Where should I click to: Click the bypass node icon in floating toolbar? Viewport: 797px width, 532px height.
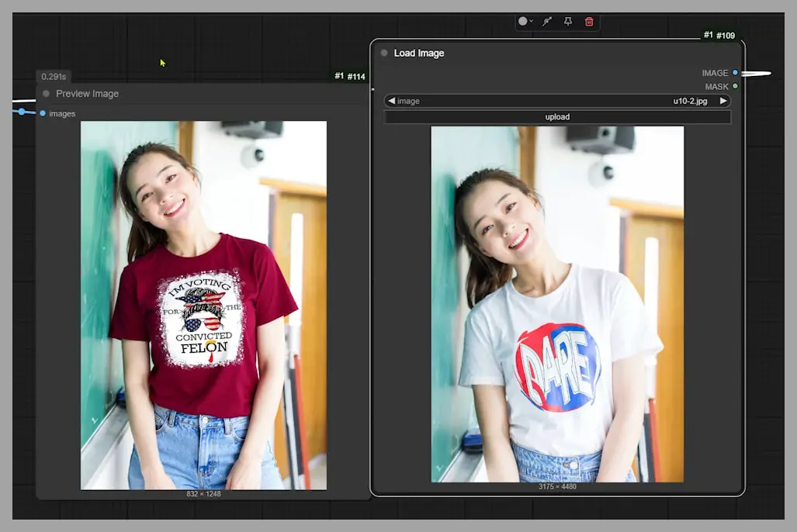[547, 22]
